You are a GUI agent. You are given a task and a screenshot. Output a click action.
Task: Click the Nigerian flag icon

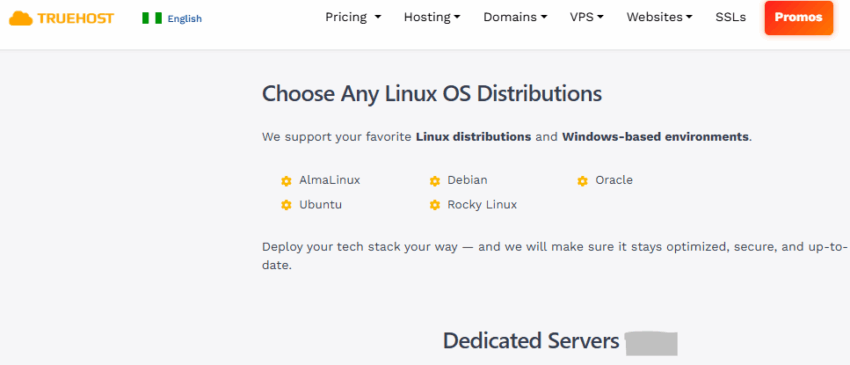(x=152, y=18)
